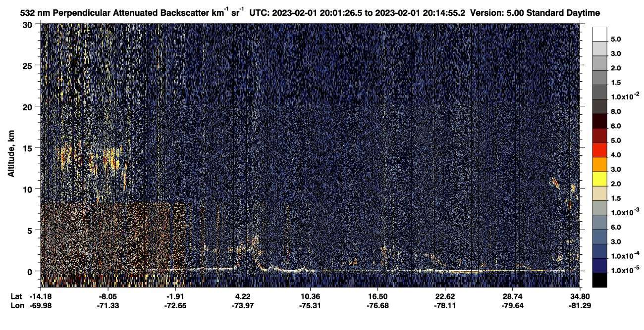Click longitude value -81.29

[580, 305]
